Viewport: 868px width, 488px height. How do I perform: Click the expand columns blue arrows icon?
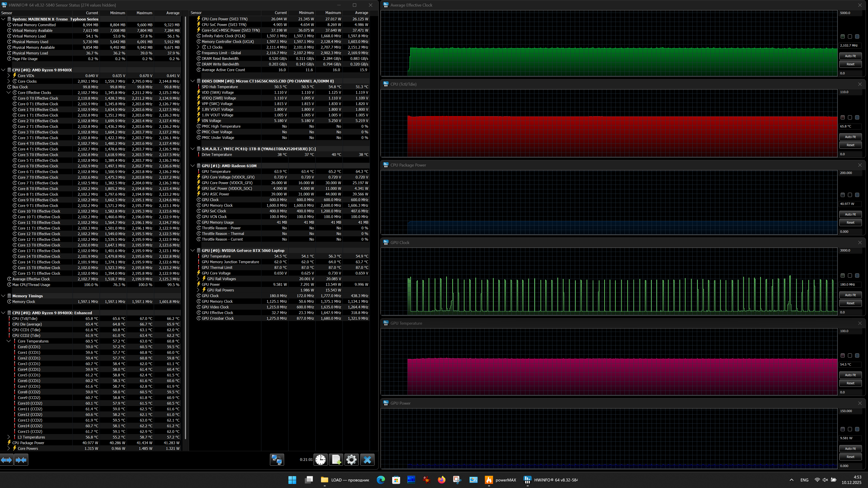pyautogui.click(x=6, y=460)
